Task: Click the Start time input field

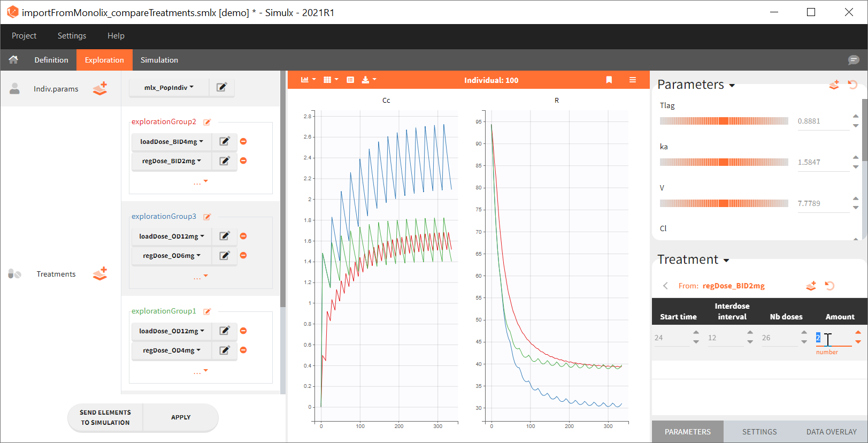Action: (671, 338)
